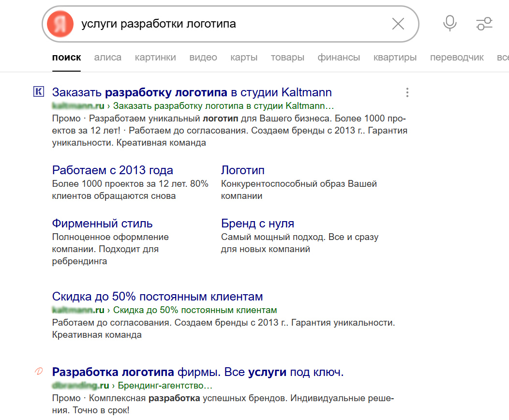The height and width of the screenshot is (420, 509).
Task: Activate voice search microphone icon
Action: (450, 23)
